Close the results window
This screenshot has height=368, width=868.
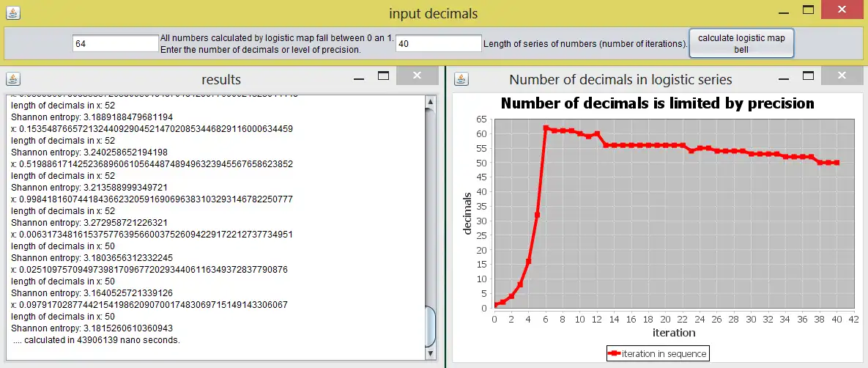tap(418, 76)
